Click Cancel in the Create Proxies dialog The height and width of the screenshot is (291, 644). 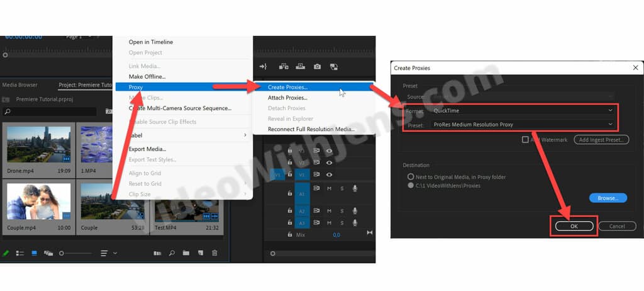(618, 226)
